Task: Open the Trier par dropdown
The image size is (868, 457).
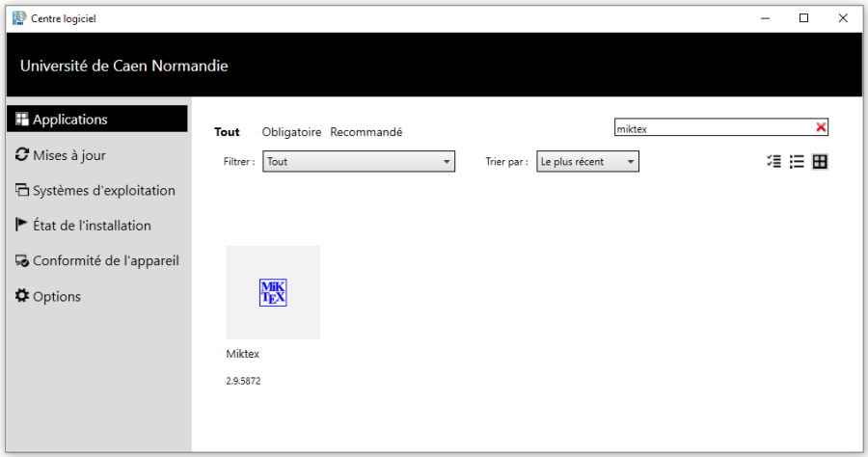Action: point(587,162)
